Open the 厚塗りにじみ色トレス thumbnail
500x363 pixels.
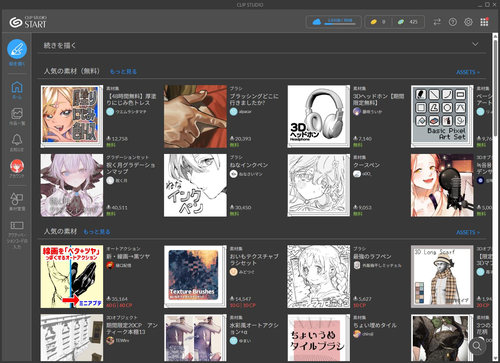pyautogui.click(x=72, y=116)
